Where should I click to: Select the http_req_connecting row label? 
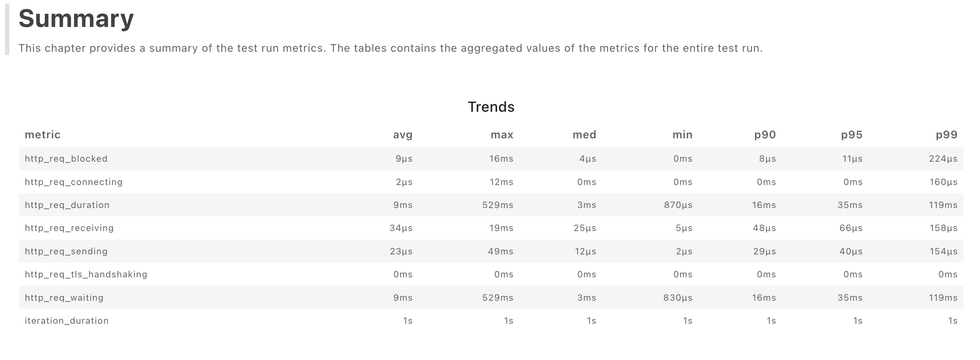74,182
